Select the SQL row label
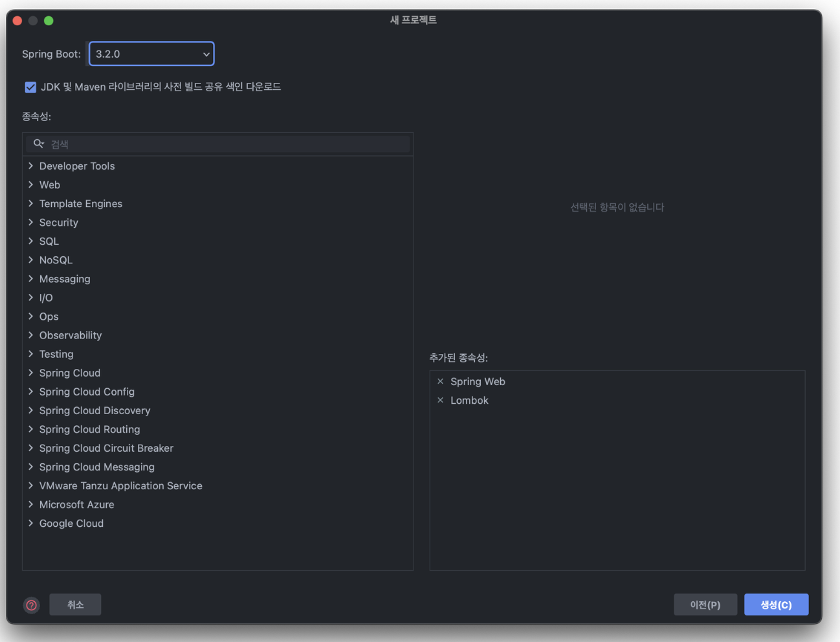Image resolution: width=840 pixels, height=642 pixels. pos(49,241)
